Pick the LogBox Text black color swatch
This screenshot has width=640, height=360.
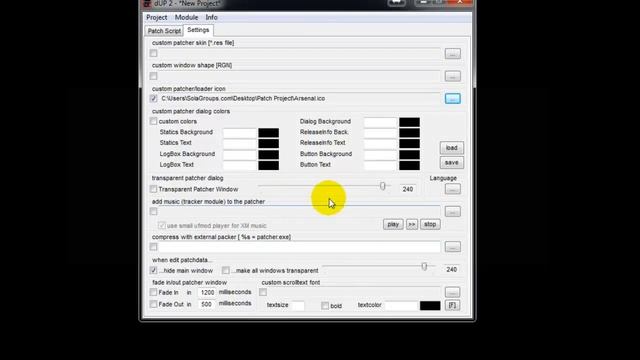coord(269,165)
